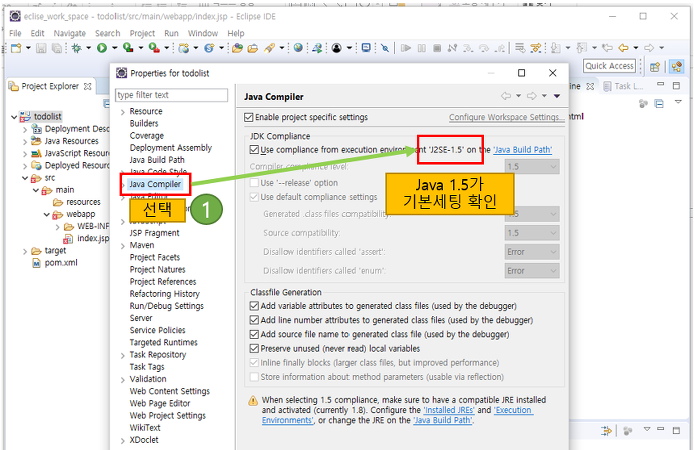Uncheck Add line number attributes checkbox

[x=254, y=320]
